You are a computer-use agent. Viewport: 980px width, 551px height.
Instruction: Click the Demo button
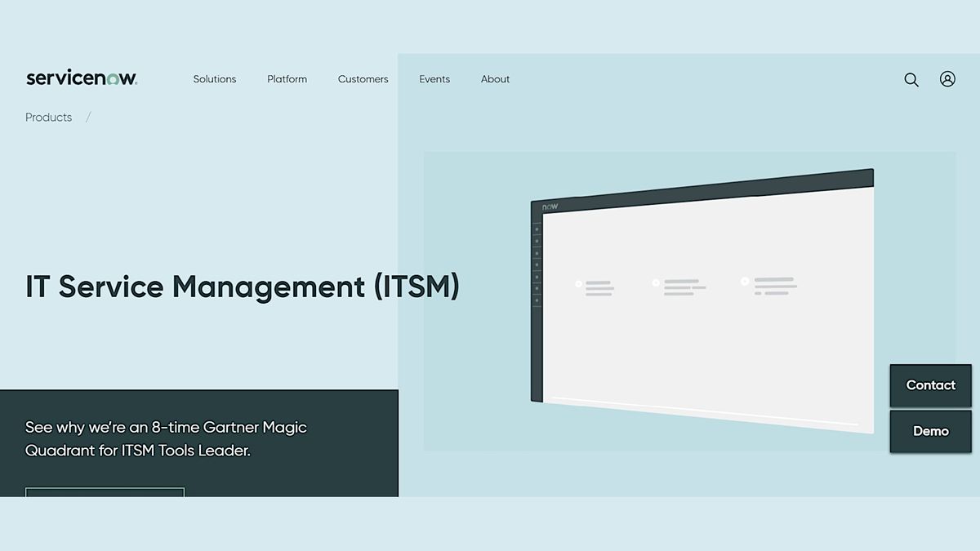pos(931,431)
